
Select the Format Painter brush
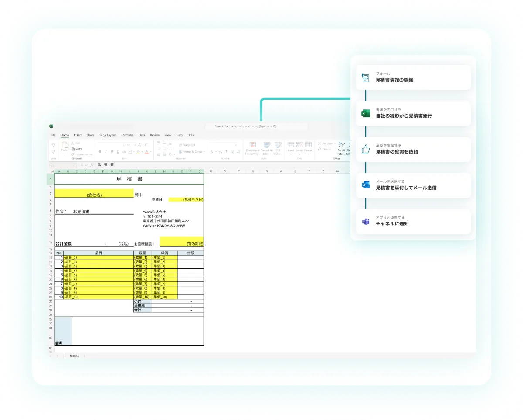coord(72,154)
